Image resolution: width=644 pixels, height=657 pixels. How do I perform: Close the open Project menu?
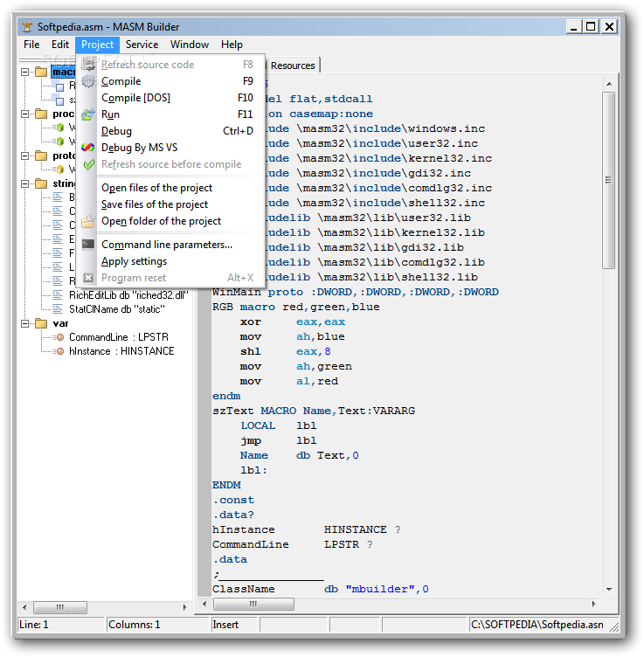[x=97, y=45]
